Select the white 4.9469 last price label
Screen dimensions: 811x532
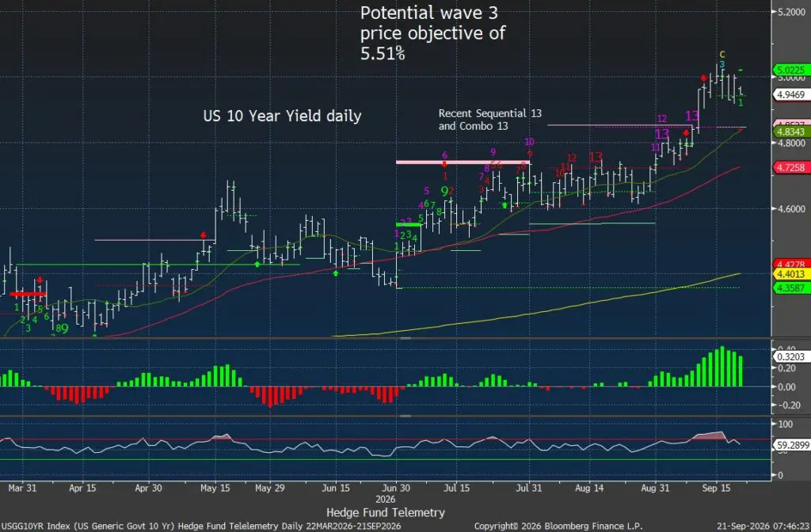(791, 95)
